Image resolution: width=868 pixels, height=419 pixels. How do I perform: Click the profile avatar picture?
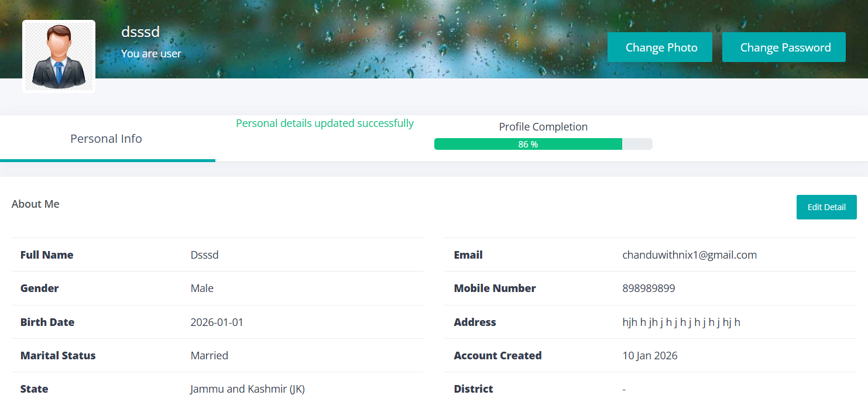click(x=59, y=56)
